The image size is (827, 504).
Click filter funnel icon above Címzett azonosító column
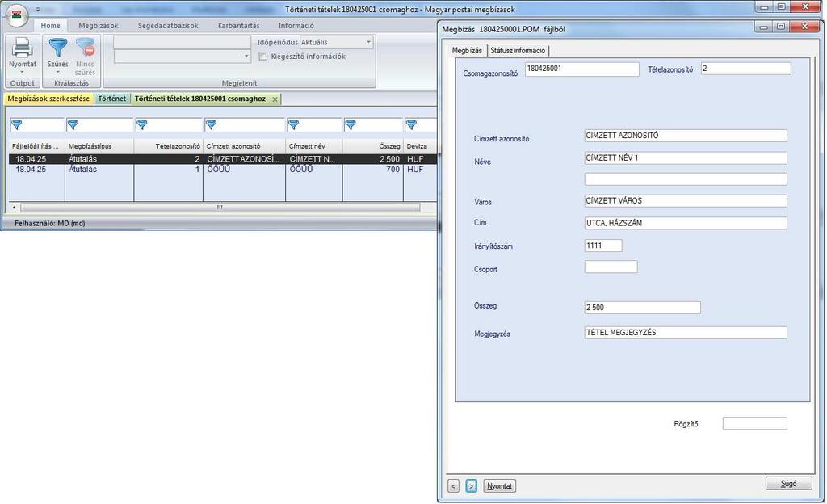[x=211, y=125]
